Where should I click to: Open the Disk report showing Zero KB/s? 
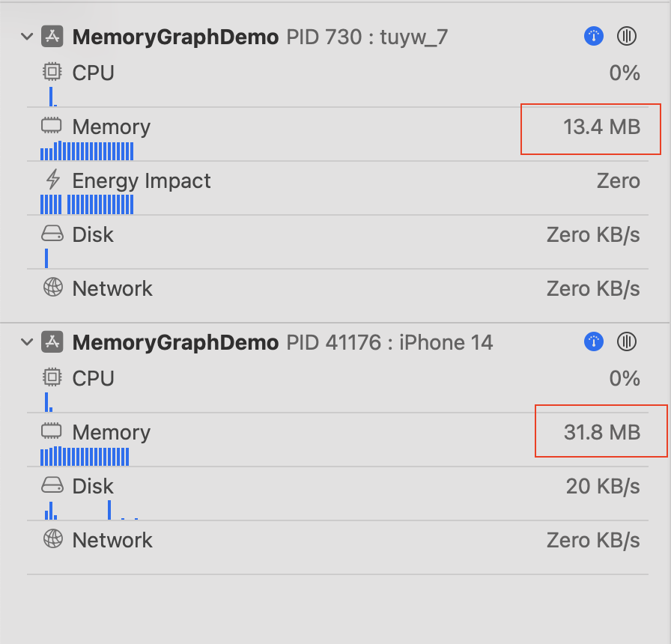[338, 242]
